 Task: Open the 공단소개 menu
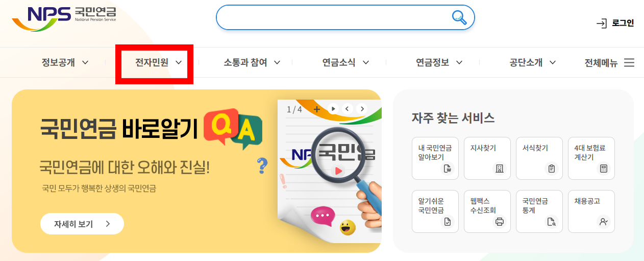pyautogui.click(x=533, y=62)
